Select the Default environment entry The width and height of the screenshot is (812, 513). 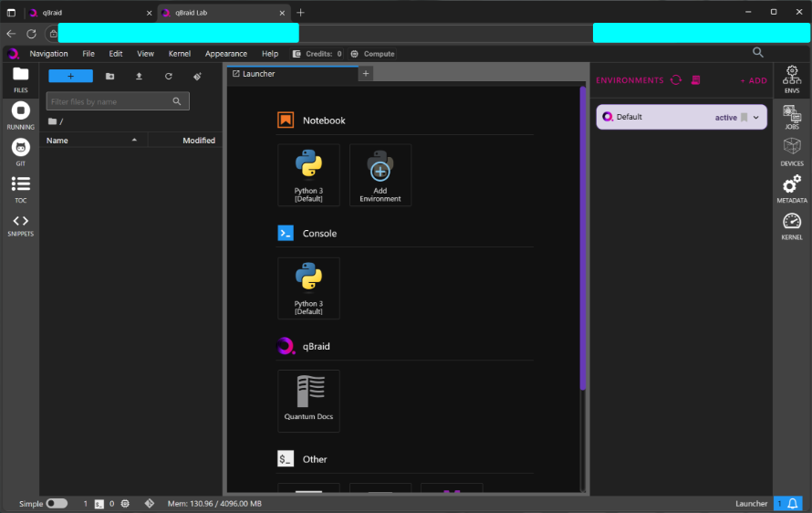(682, 117)
